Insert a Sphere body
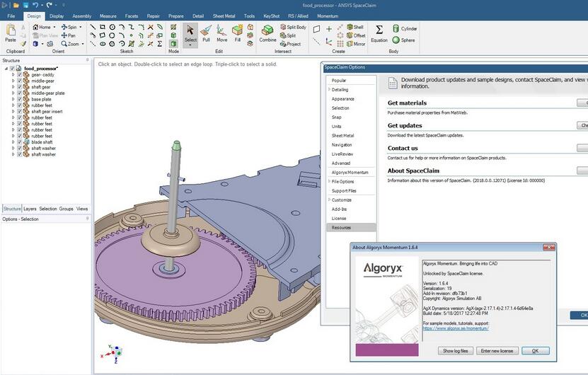 tap(403, 40)
